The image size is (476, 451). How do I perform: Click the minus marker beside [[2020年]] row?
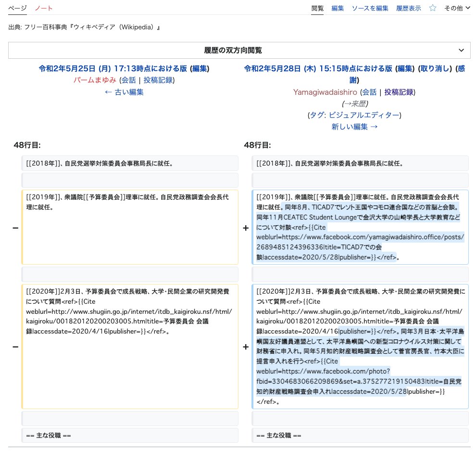click(15, 347)
